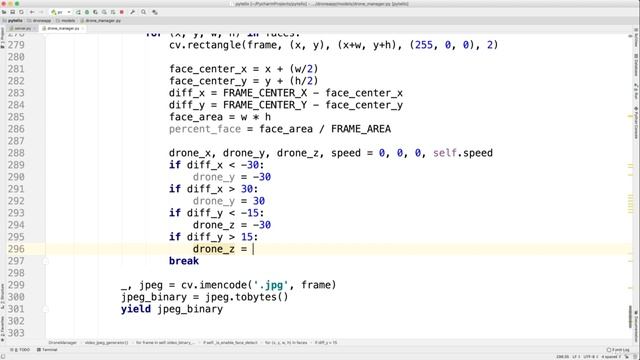640x360 pixels.
Task: Open the Event Log
Action: pyautogui.click(x=617, y=350)
